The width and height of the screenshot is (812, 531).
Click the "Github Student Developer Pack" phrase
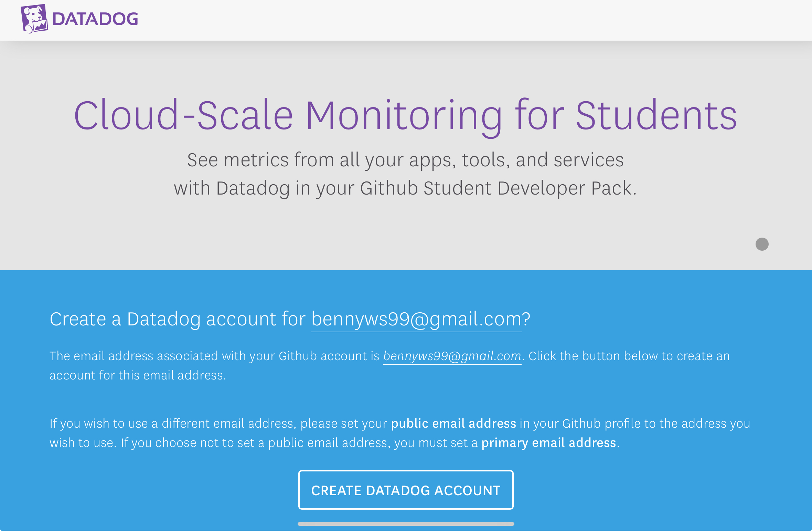tap(496, 188)
